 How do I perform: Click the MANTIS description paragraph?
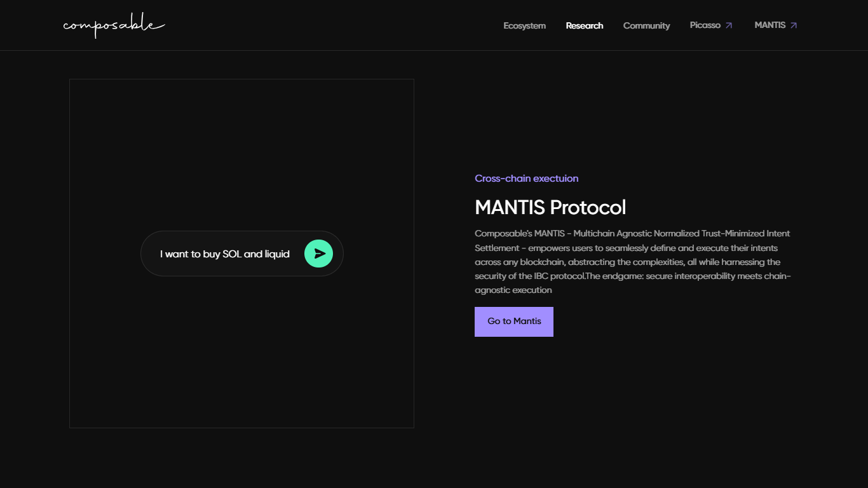tap(634, 262)
